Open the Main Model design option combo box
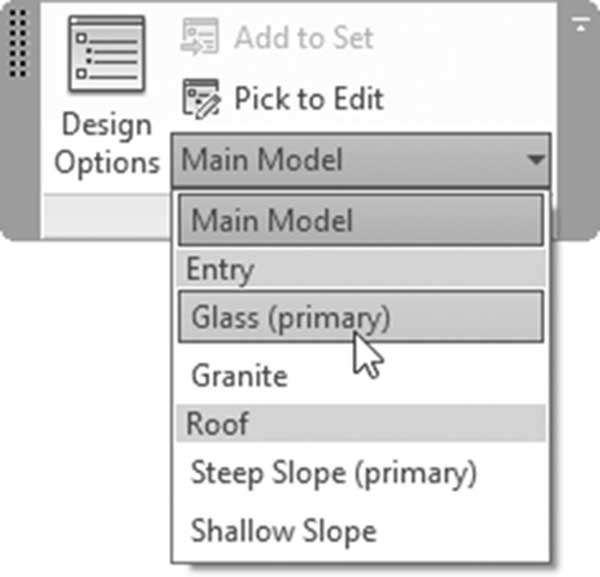Viewport: 600px width, 577px height. 361,160
